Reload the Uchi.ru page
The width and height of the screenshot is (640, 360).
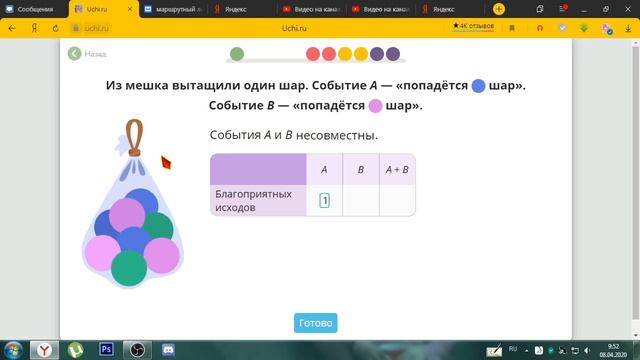pos(56,28)
